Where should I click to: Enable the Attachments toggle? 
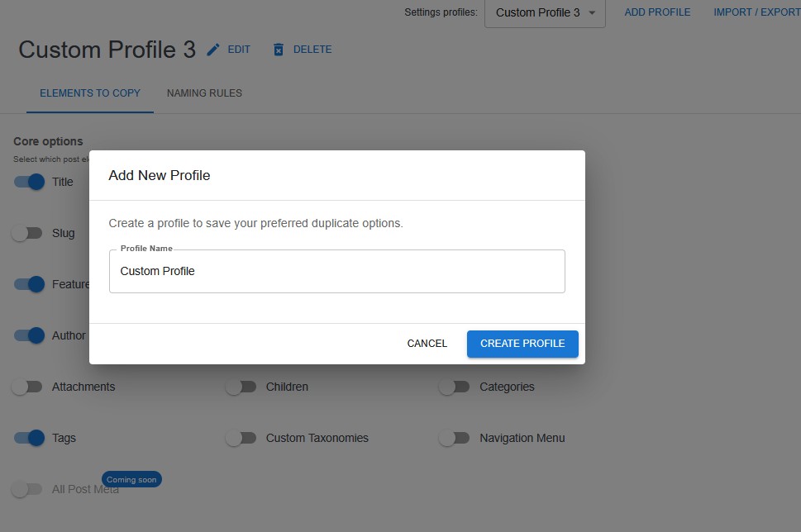coord(29,387)
